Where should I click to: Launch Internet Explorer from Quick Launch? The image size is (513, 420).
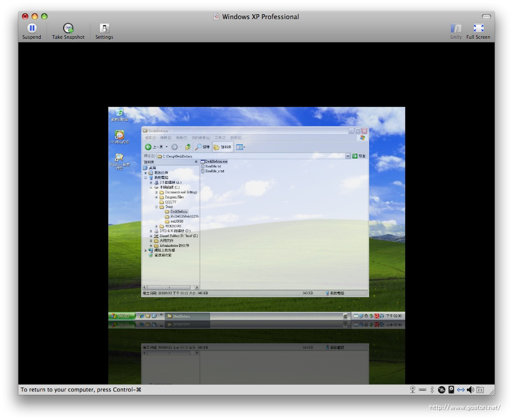click(x=141, y=316)
